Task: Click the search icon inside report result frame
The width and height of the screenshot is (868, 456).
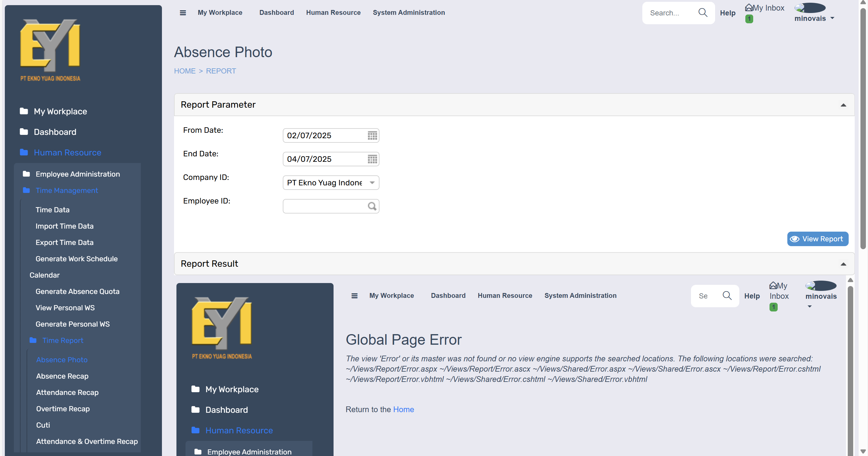Action: (x=727, y=296)
